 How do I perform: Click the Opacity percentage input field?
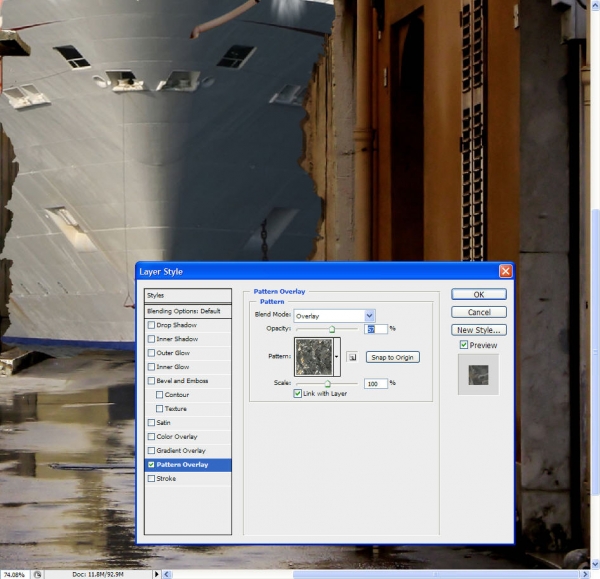(376, 329)
